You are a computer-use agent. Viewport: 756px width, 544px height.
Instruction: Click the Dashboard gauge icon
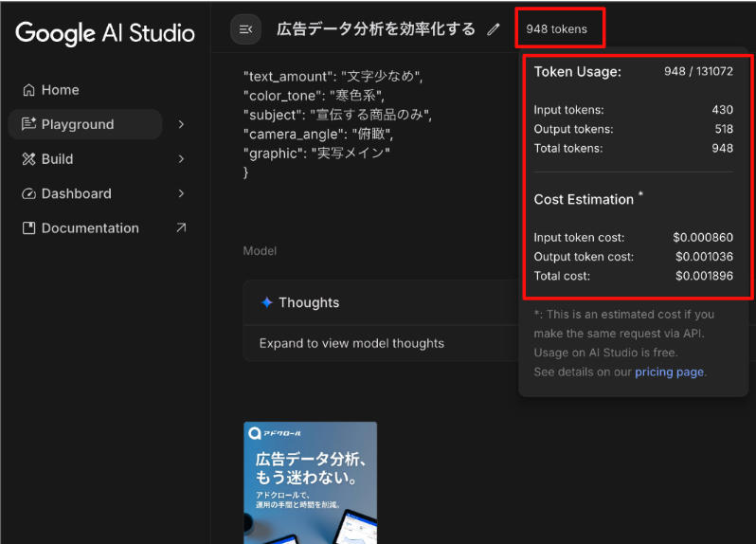(28, 193)
